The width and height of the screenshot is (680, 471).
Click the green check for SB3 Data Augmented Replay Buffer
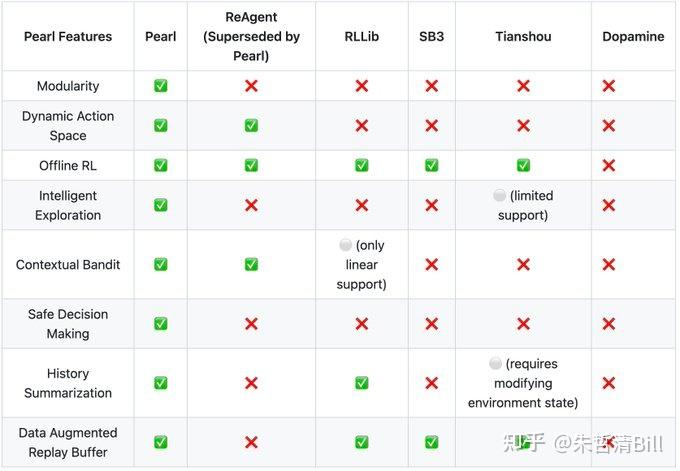[431, 442]
